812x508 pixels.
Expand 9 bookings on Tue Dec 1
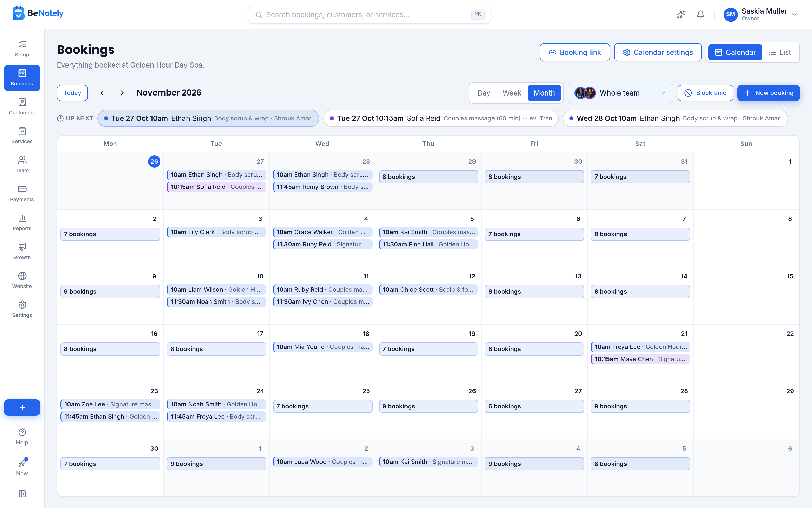pyautogui.click(x=216, y=464)
